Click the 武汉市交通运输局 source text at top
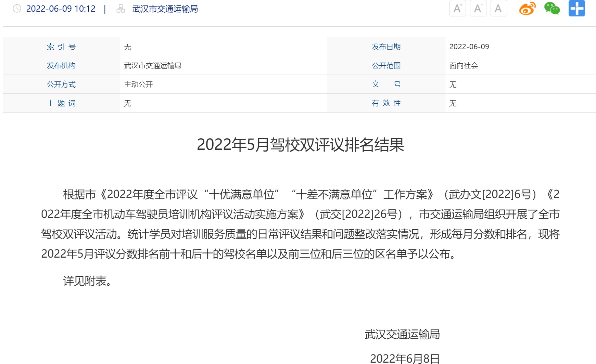The width and height of the screenshot is (596, 364). 165,9
